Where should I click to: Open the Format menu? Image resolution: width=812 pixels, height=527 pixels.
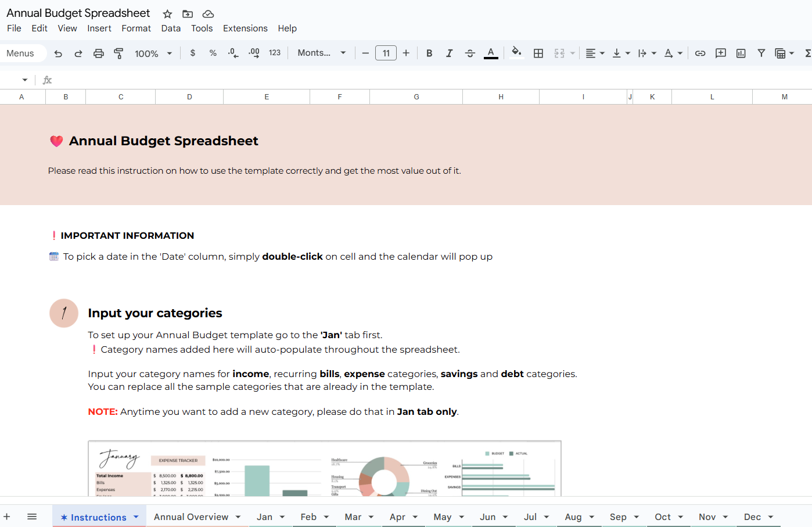pyautogui.click(x=136, y=28)
